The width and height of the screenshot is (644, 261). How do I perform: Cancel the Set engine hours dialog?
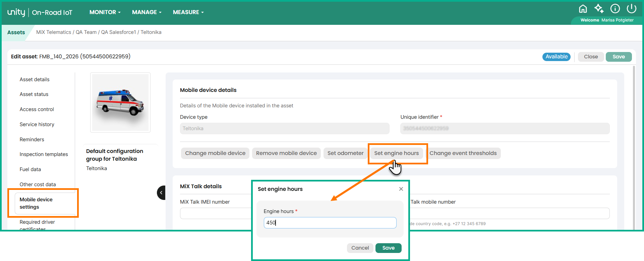point(360,248)
